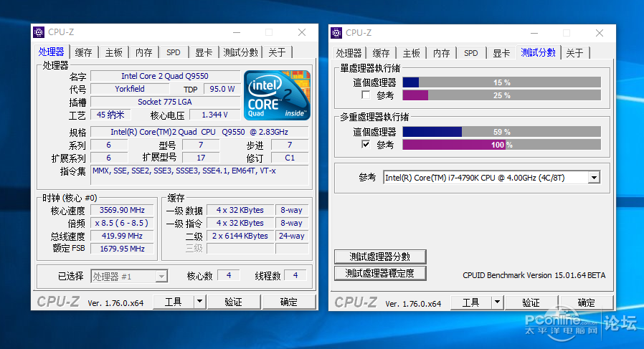Image resolution: width=644 pixels, height=349 pixels.
Task: Close the right CPU-Z window
Action: tap(600, 33)
